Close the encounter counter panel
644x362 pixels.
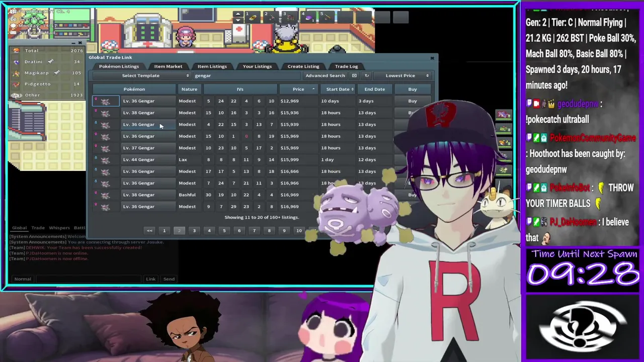(x=80, y=43)
